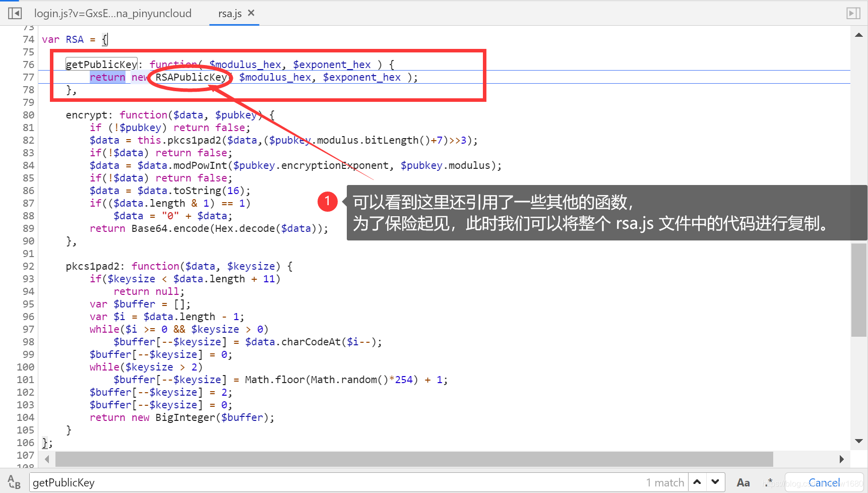Cancel the search bar
Viewport: 868px width, 493px height.
(x=824, y=482)
